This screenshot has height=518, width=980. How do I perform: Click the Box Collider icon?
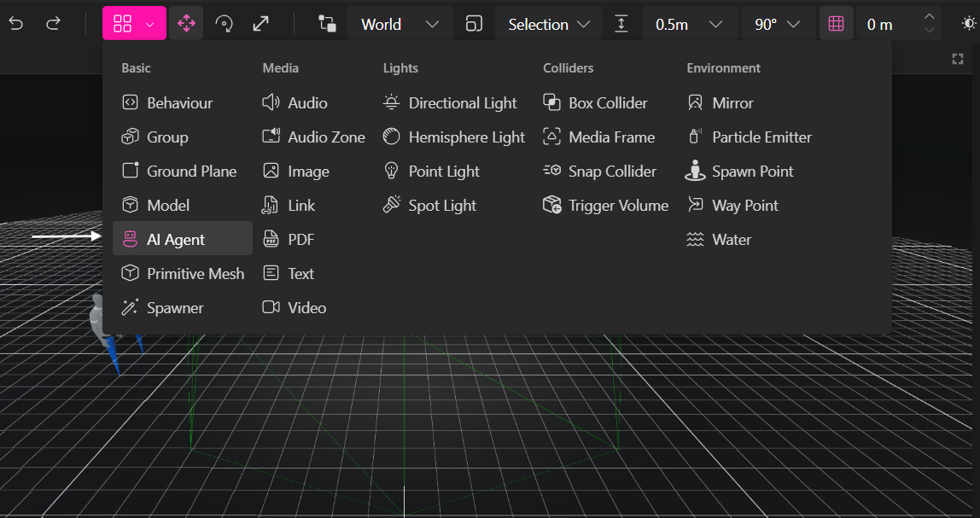pyautogui.click(x=551, y=102)
